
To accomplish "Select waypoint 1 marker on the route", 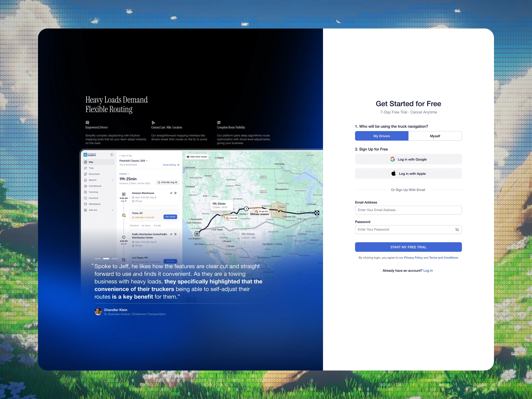I will pos(246,209).
